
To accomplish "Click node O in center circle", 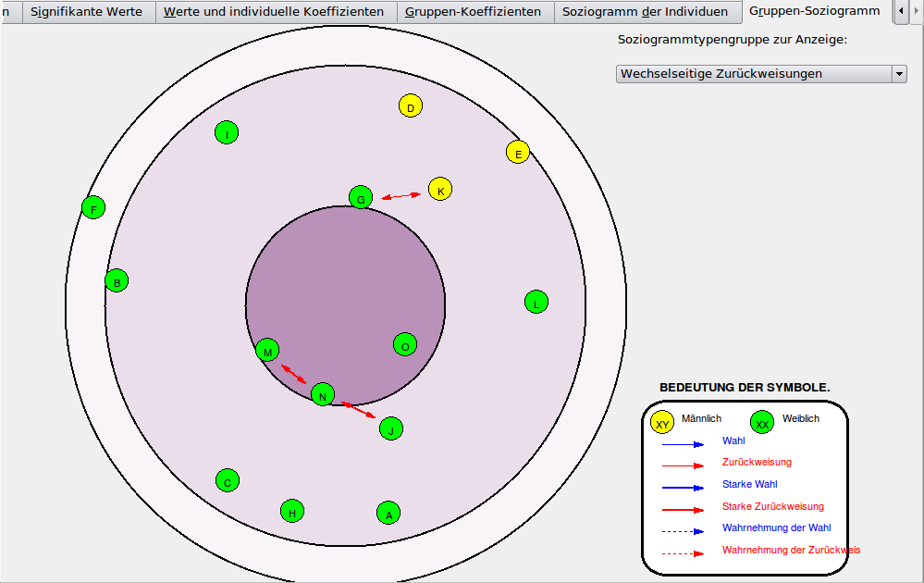I will click(x=404, y=345).
